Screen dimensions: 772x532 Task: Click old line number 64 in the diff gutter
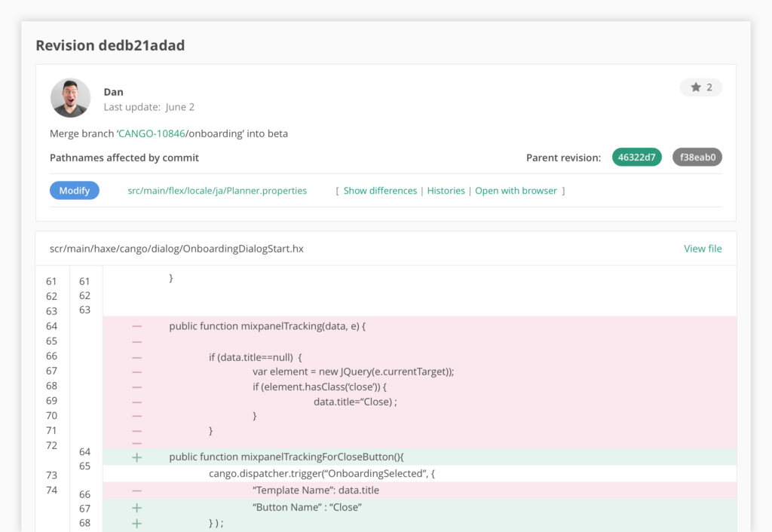pos(51,326)
